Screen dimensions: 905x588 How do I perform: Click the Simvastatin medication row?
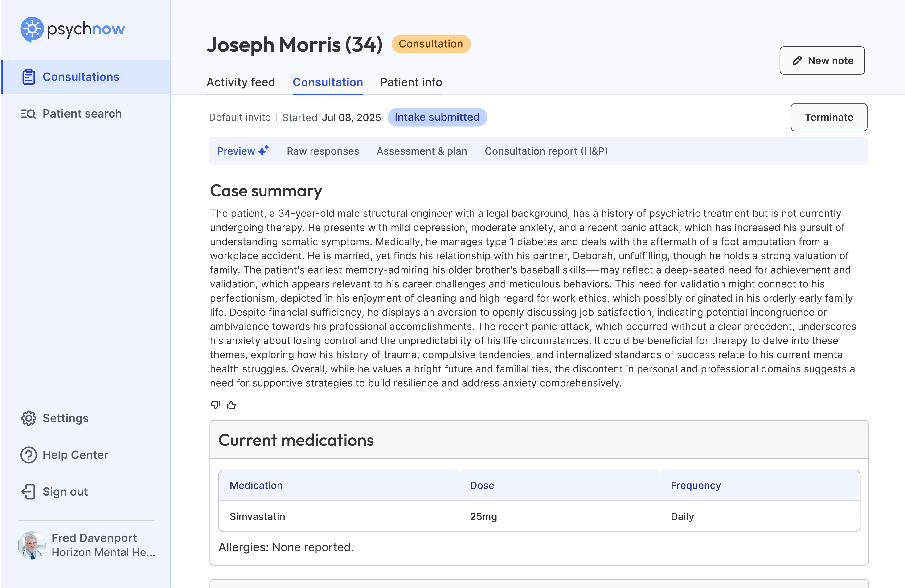(538, 516)
